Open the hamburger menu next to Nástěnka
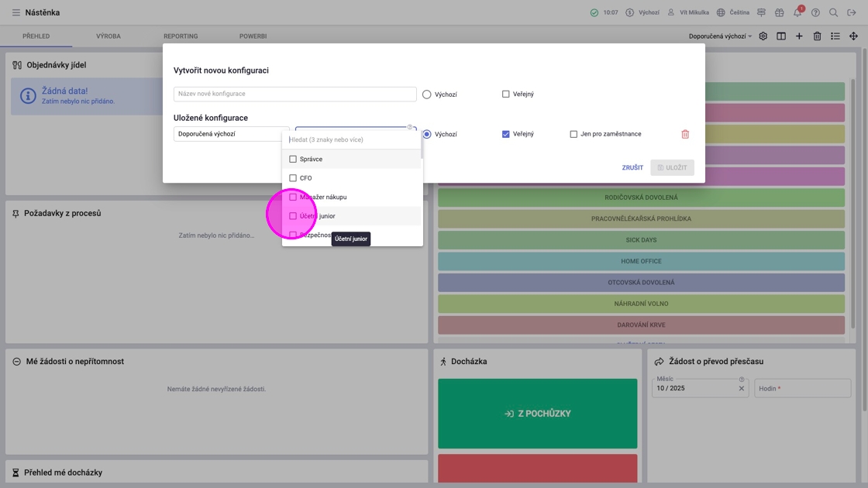The height and width of the screenshot is (488, 868). coord(16,12)
